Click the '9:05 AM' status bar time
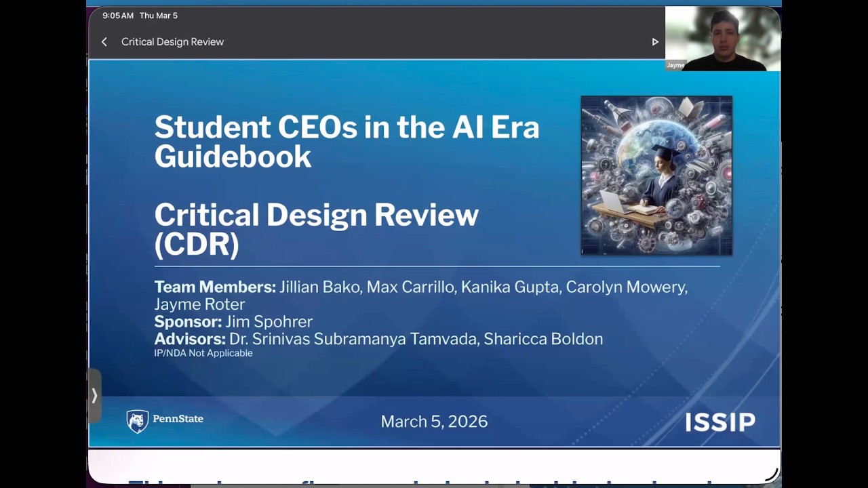This screenshot has height=488, width=868. [x=118, y=16]
